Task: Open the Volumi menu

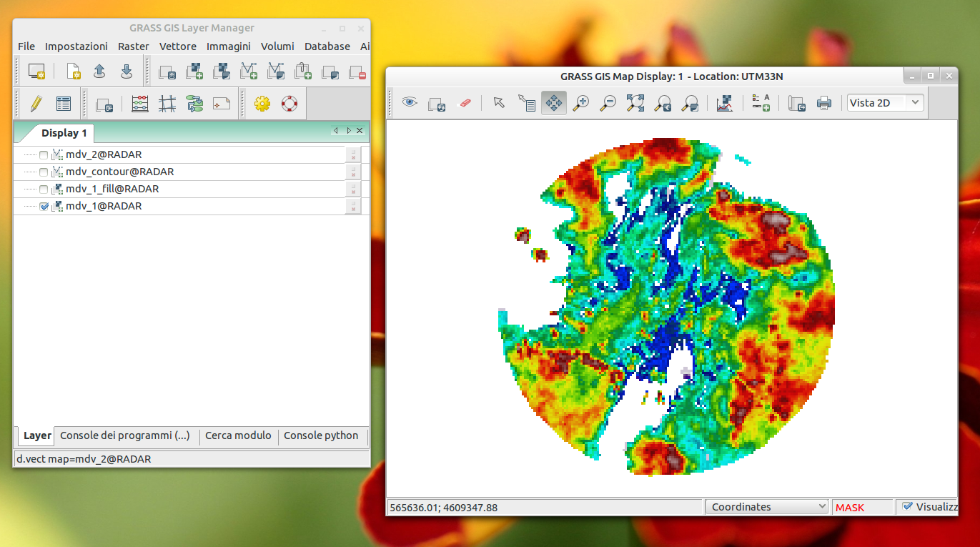Action: pos(277,46)
